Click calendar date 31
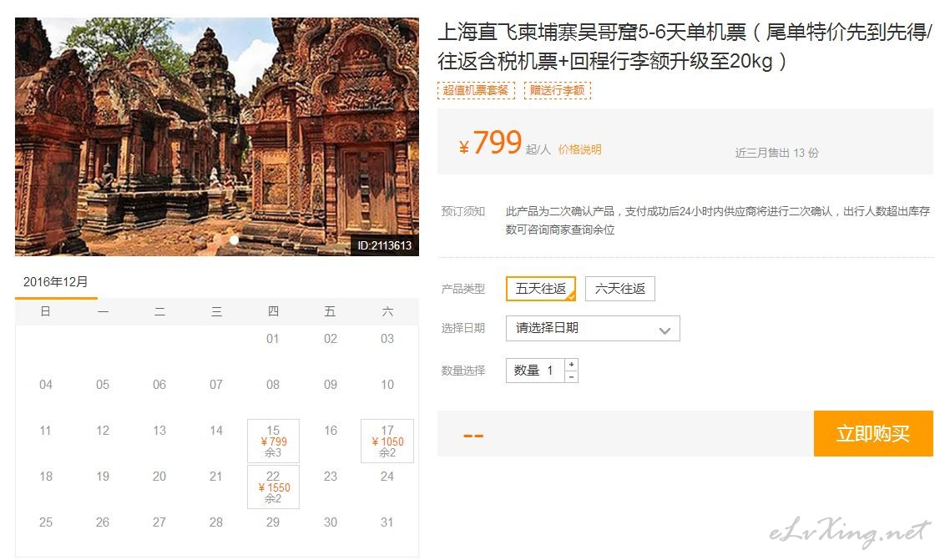 (x=387, y=522)
